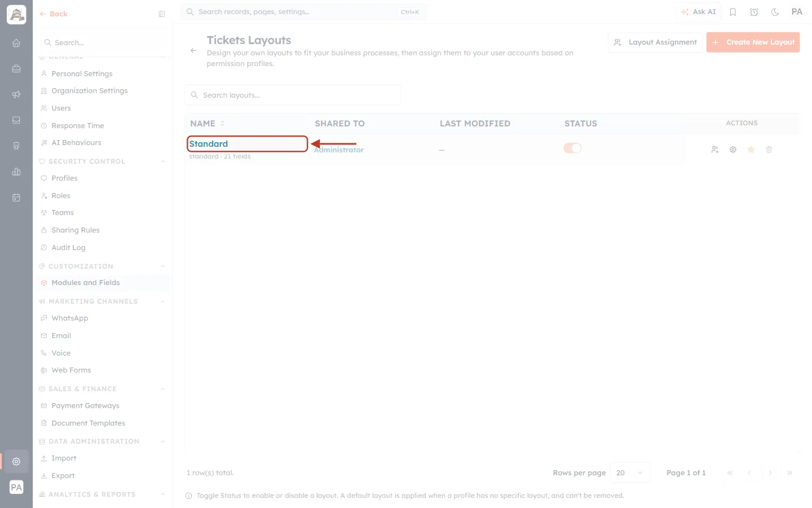This screenshot has height=508, width=812.
Task: Open the Standard layout gear settings icon
Action: pyautogui.click(x=732, y=150)
